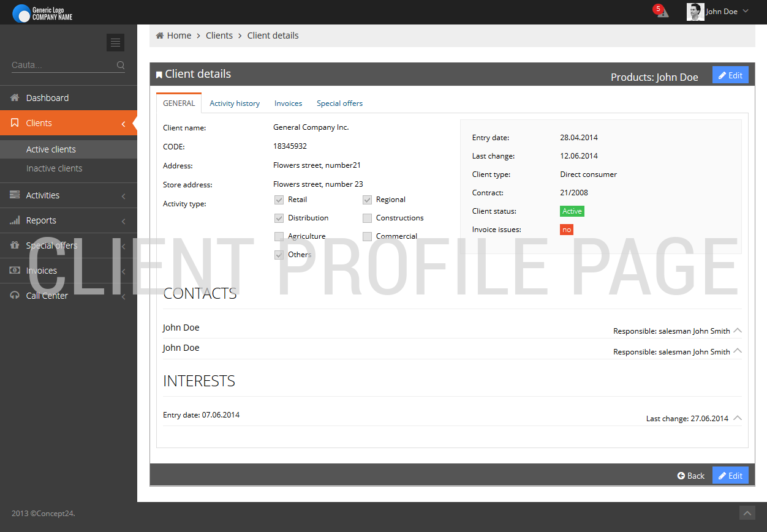Enable the Constructions checkbox
767x532 pixels.
367,218
